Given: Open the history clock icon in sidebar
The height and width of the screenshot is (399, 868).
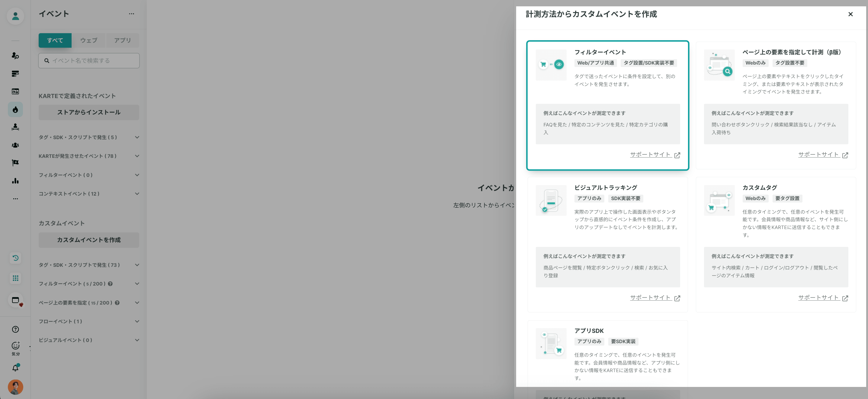Looking at the screenshot, I should click(x=15, y=258).
